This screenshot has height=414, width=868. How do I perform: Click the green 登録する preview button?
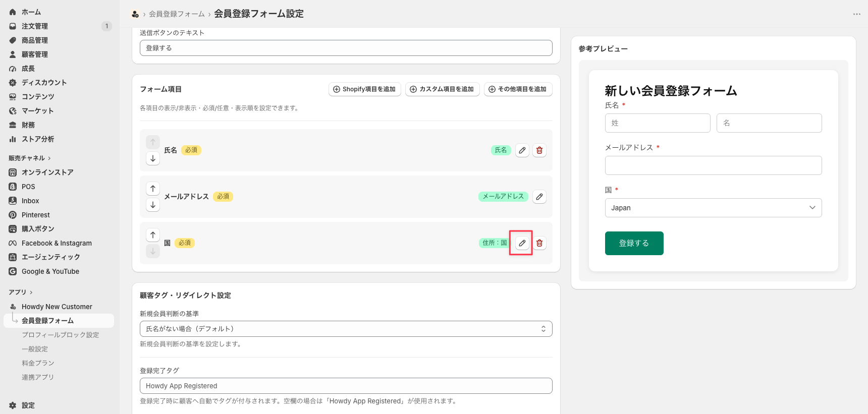(634, 243)
